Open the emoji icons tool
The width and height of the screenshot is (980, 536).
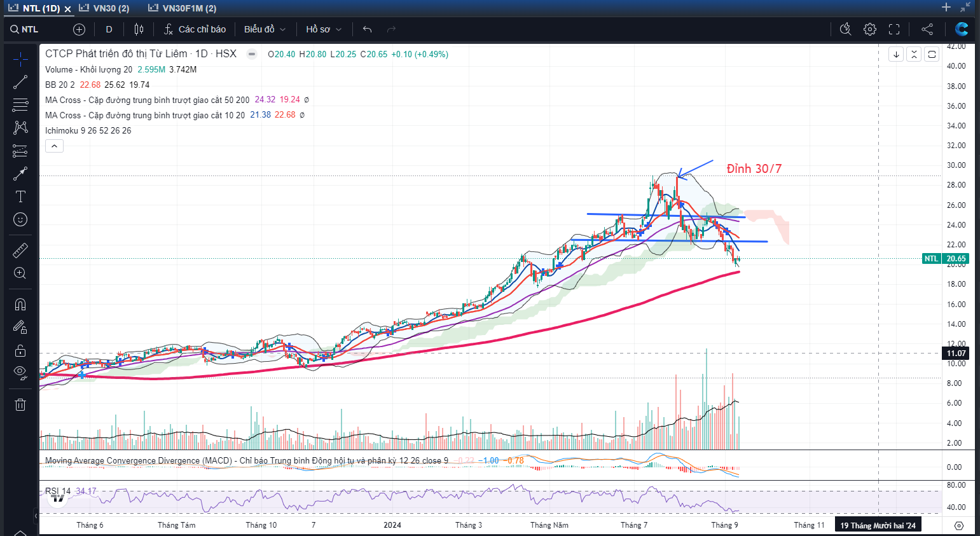coord(20,219)
